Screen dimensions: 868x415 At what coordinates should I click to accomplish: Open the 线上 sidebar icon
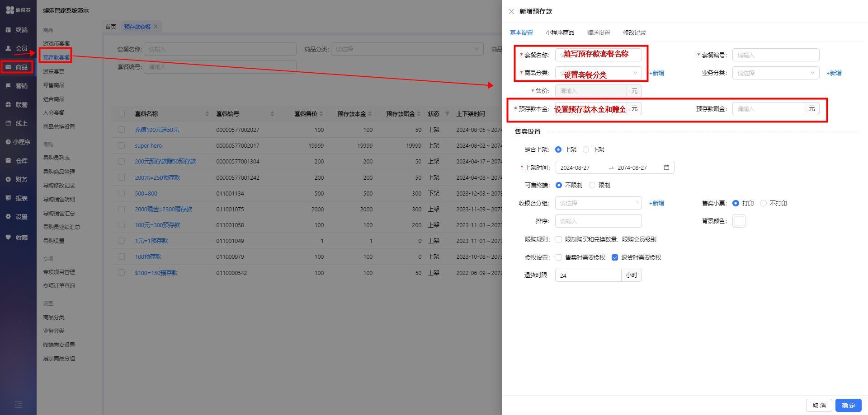click(8, 123)
